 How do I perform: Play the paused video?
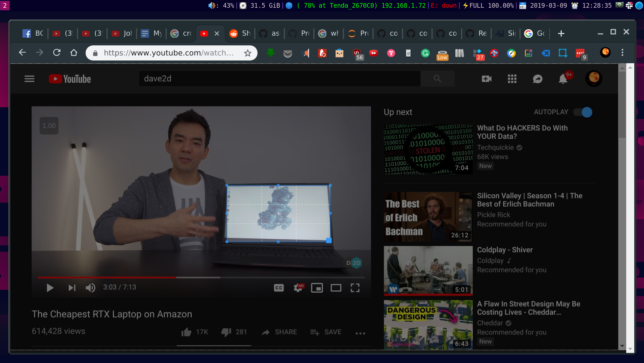[x=50, y=288]
